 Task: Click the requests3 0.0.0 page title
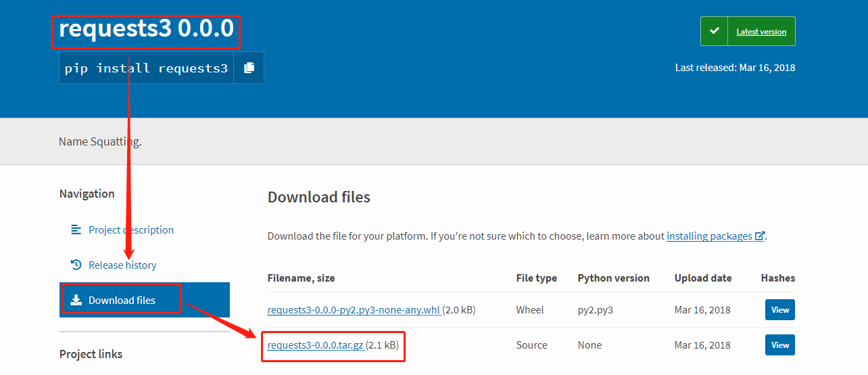[x=147, y=29]
